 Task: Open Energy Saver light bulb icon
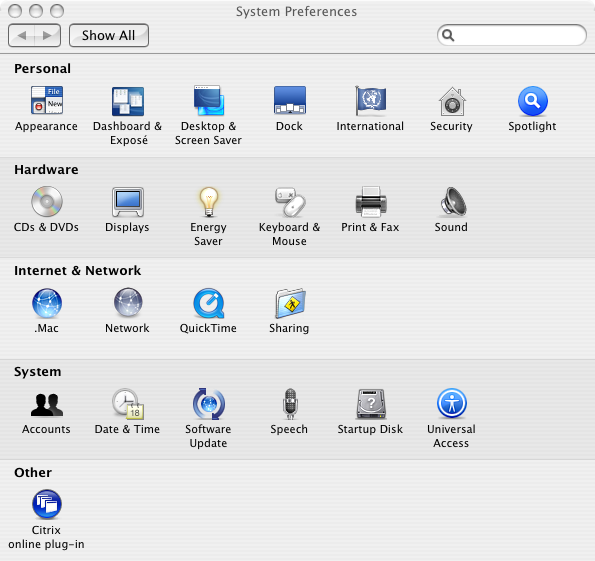pos(209,202)
